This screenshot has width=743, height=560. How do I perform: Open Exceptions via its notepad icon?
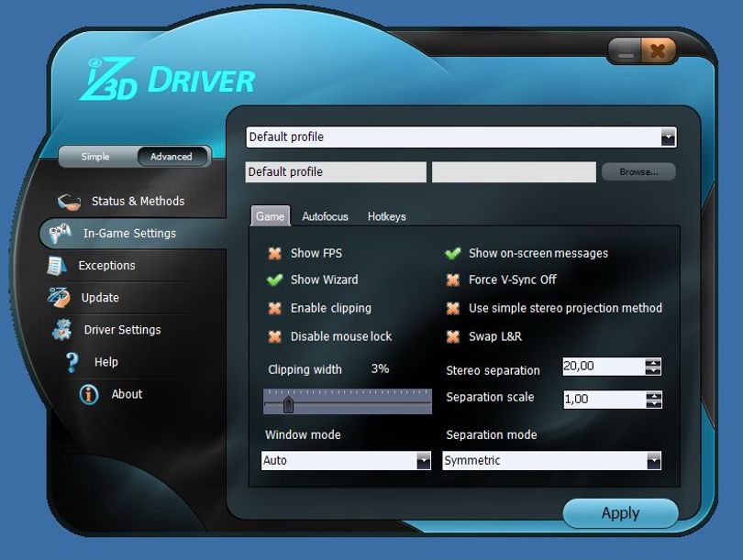coord(56,266)
